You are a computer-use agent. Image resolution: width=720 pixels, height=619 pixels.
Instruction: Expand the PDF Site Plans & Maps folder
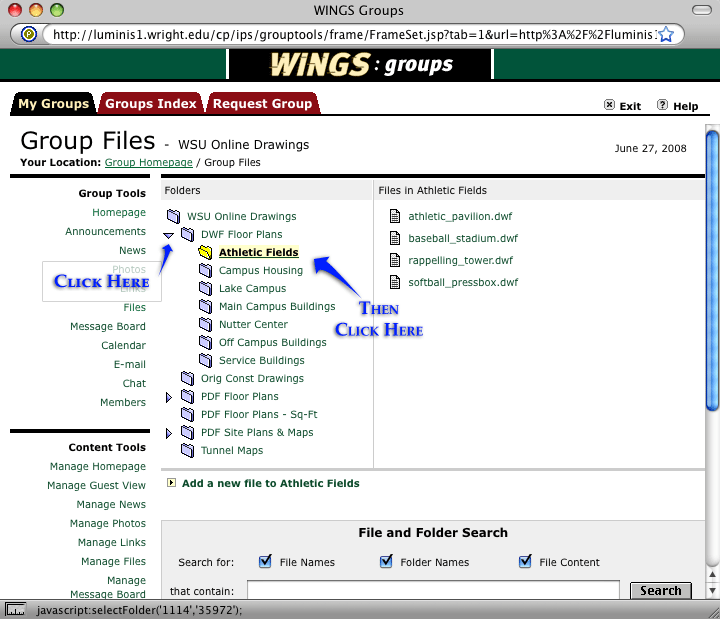pyautogui.click(x=169, y=433)
